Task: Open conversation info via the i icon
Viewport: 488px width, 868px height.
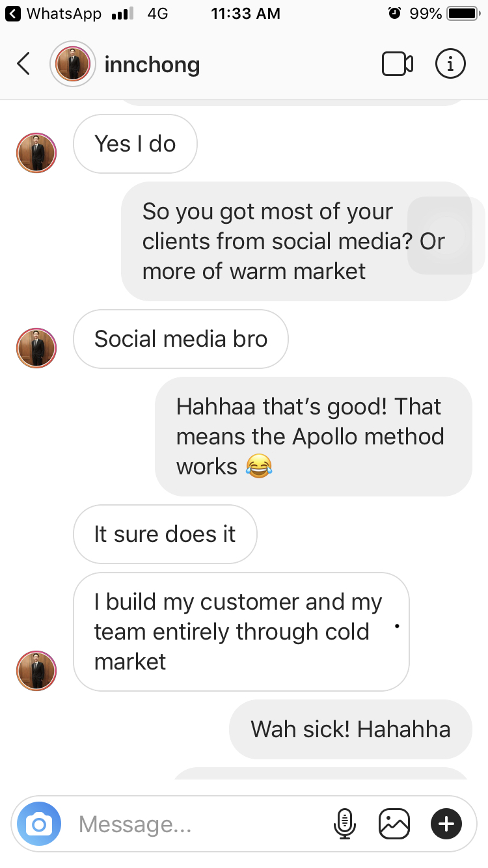Action: [450, 64]
